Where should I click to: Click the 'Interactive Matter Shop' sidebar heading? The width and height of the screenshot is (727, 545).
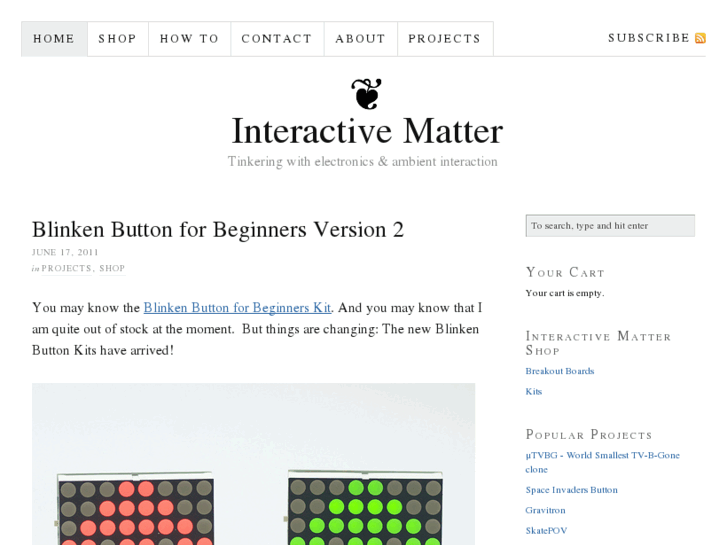tap(598, 343)
